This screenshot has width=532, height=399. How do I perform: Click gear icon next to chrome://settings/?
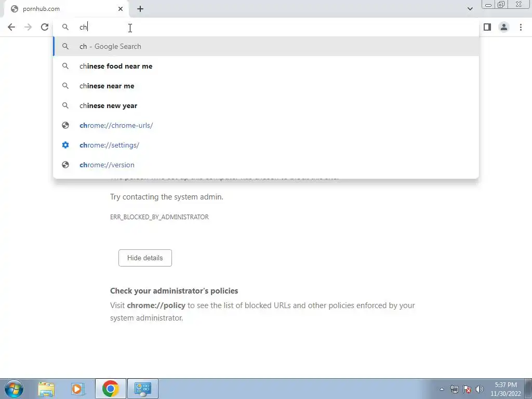coord(65,145)
